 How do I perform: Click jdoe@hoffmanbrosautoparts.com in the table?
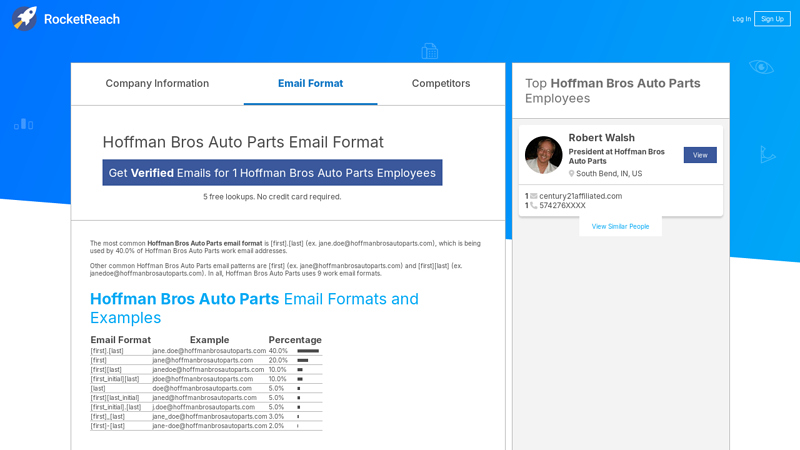203,379
